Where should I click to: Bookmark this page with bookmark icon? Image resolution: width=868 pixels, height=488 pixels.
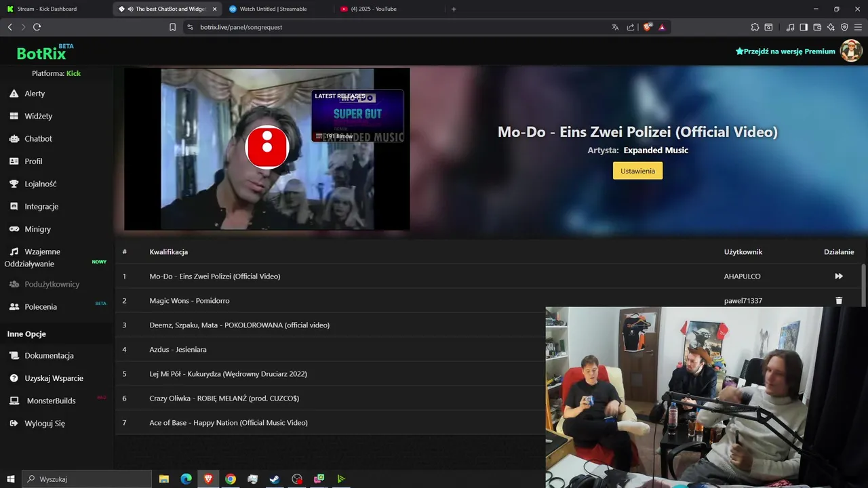[172, 27]
